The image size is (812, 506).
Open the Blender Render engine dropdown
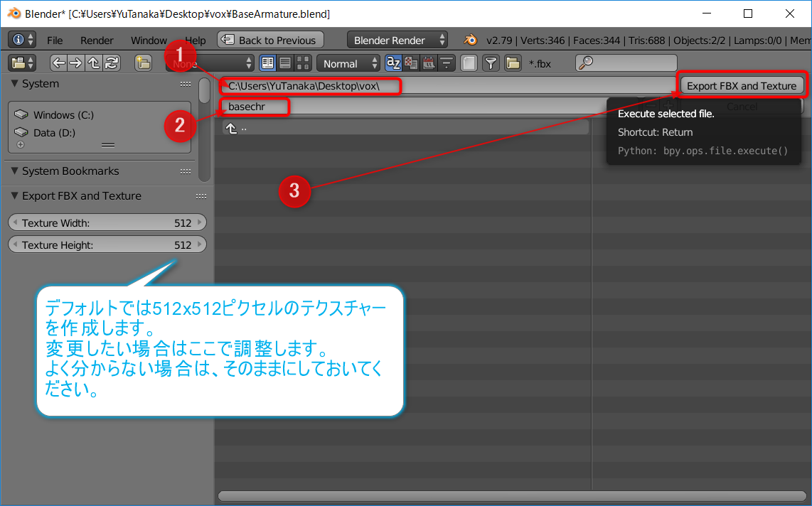click(x=397, y=41)
